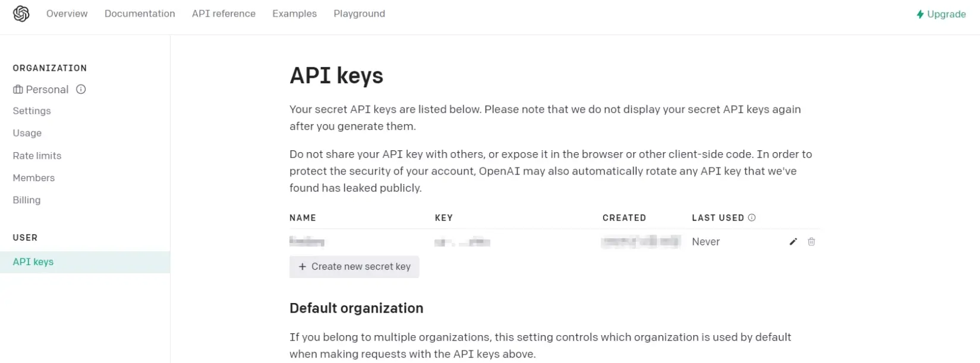Click the lightning bolt Upgrade icon

coord(921,14)
